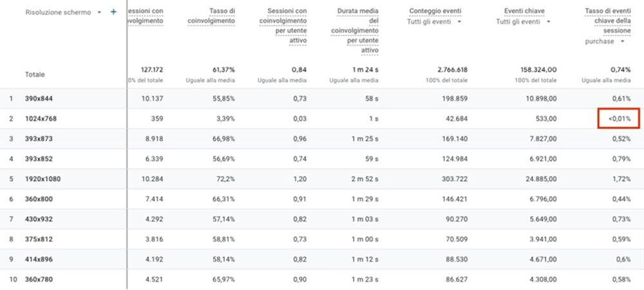Viewport: 644px width, 290px height.
Task: Select the 1024x768 resolution row
Action: (41, 119)
